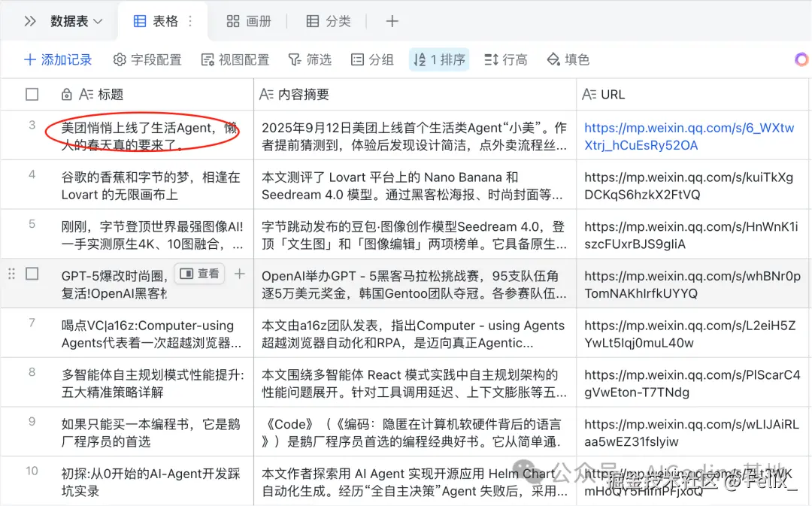
Task: Click row number 7
Action: (x=32, y=323)
